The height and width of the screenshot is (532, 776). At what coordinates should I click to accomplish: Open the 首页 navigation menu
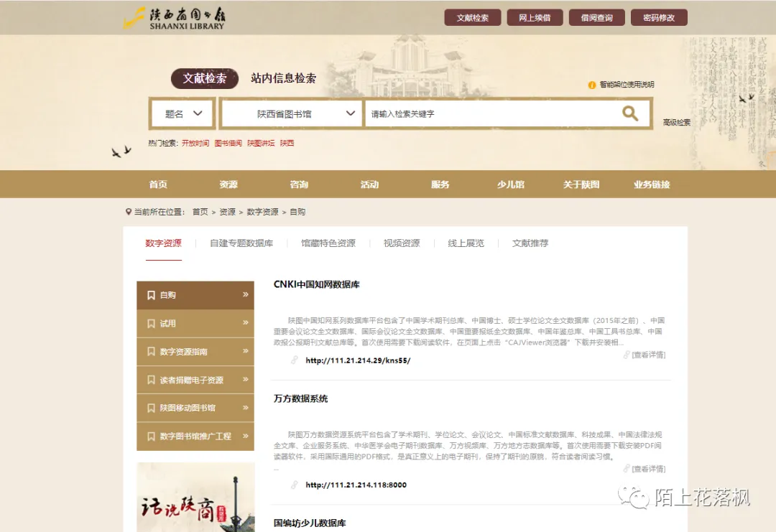158,185
